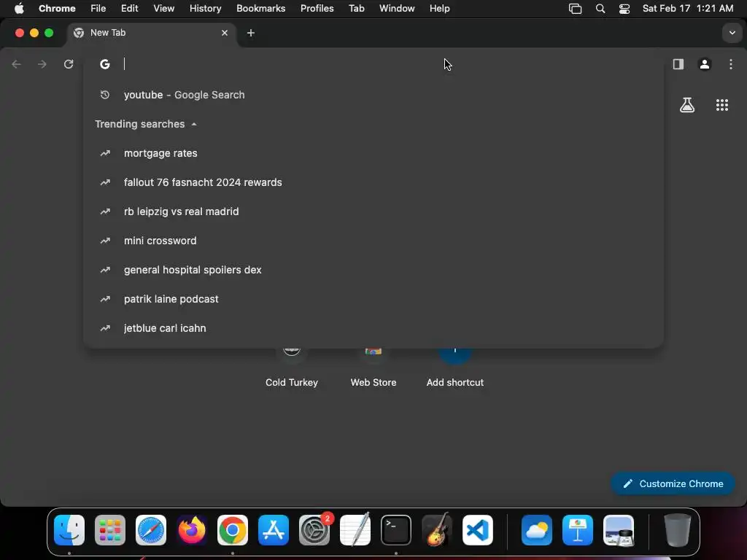Select the mortgage rates suggestion
This screenshot has width=747, height=560.
pyautogui.click(x=373, y=153)
